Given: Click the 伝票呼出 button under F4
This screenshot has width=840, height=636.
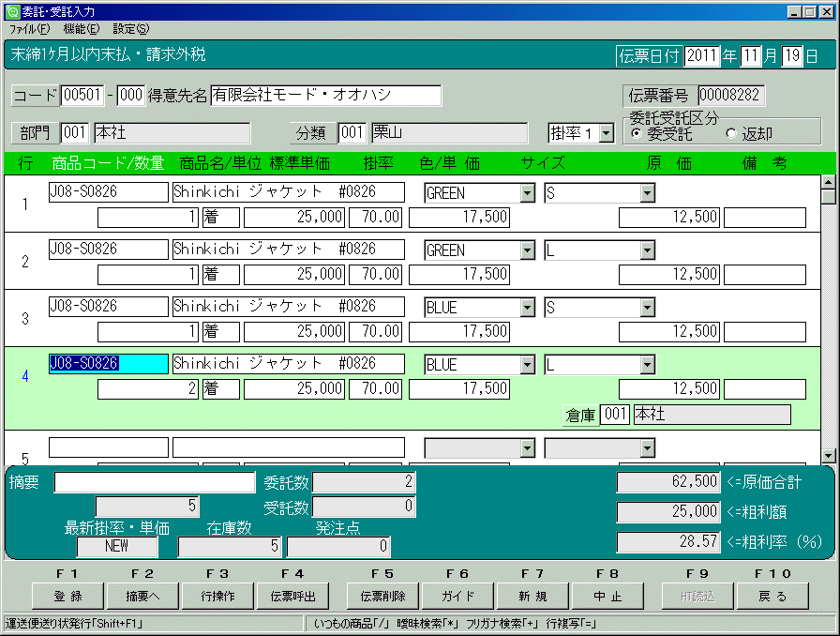Looking at the screenshot, I should (293, 597).
